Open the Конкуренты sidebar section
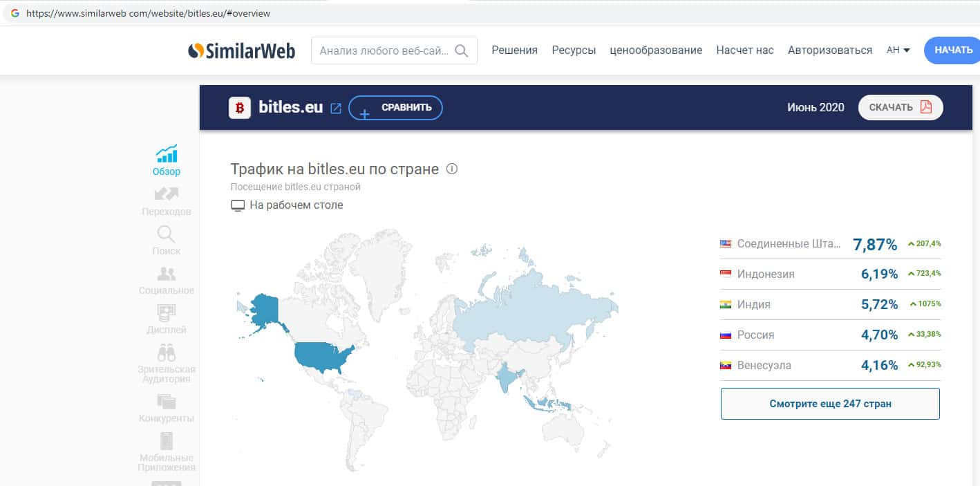This screenshot has width=980, height=486. (x=167, y=408)
